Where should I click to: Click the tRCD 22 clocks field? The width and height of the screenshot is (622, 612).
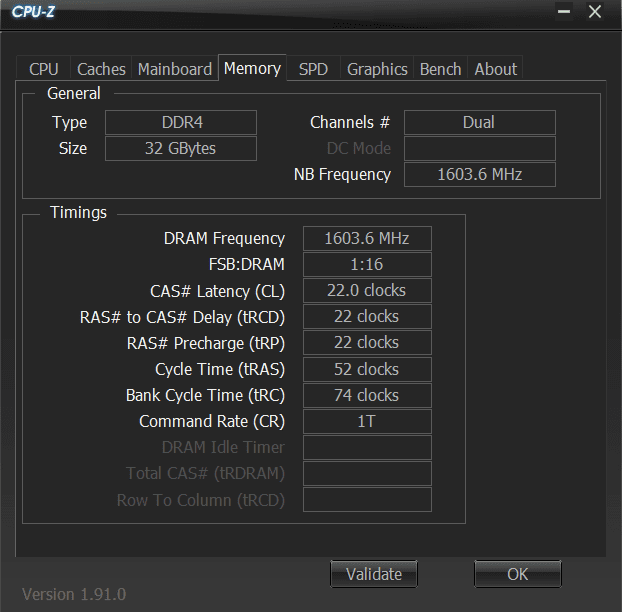click(367, 317)
